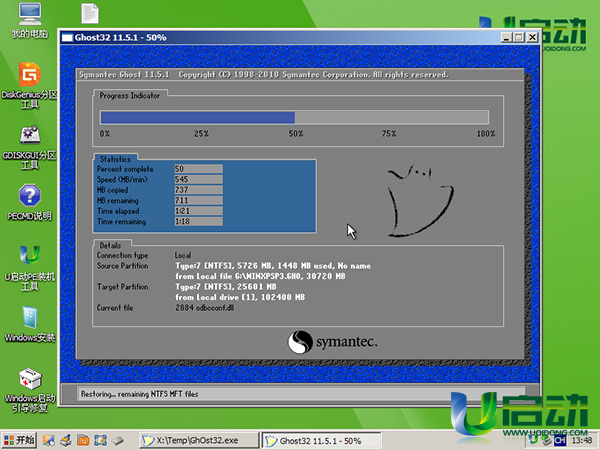Minimize the Ghost32 window
Image resolution: width=600 pixels, height=450 pixels.
(x=507, y=38)
